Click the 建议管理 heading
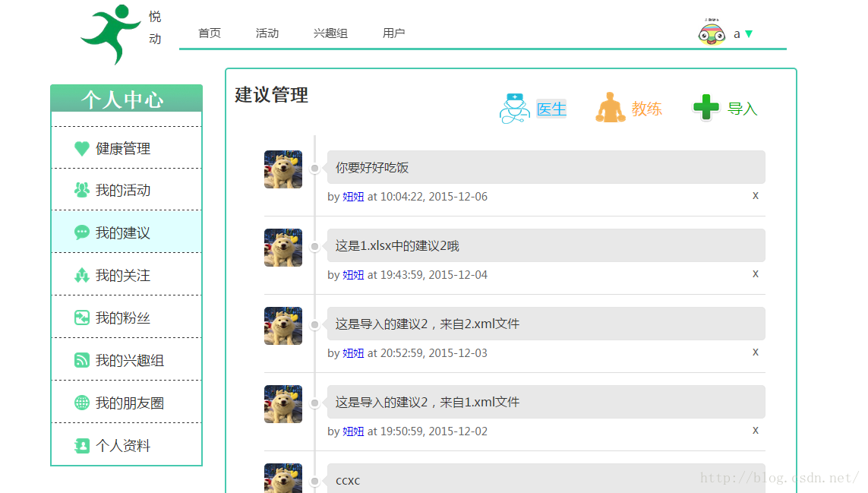Viewport: 868px width, 493px height. [271, 95]
